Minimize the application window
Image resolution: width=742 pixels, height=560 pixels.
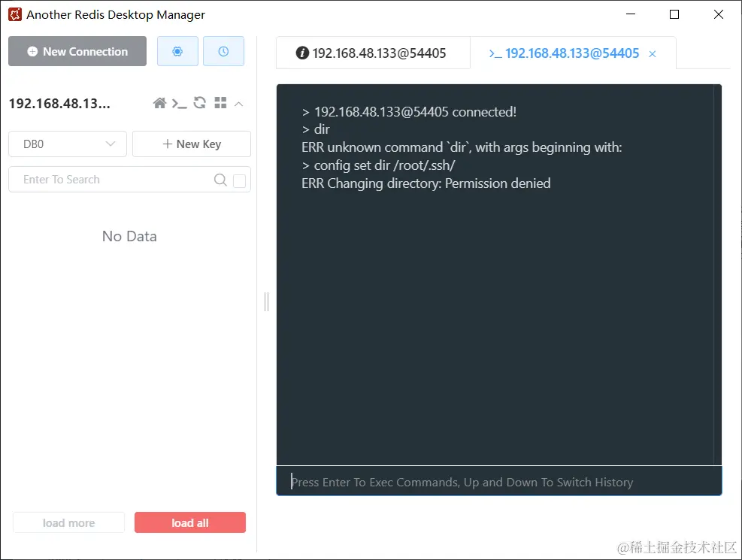tap(630, 14)
